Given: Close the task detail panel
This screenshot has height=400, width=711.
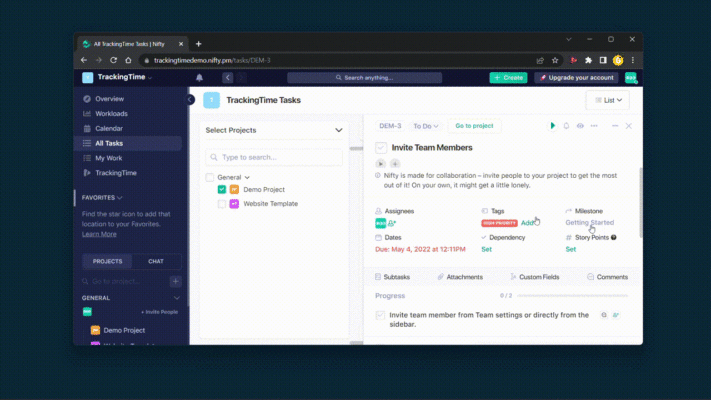Looking at the screenshot, I should pyautogui.click(x=628, y=126).
